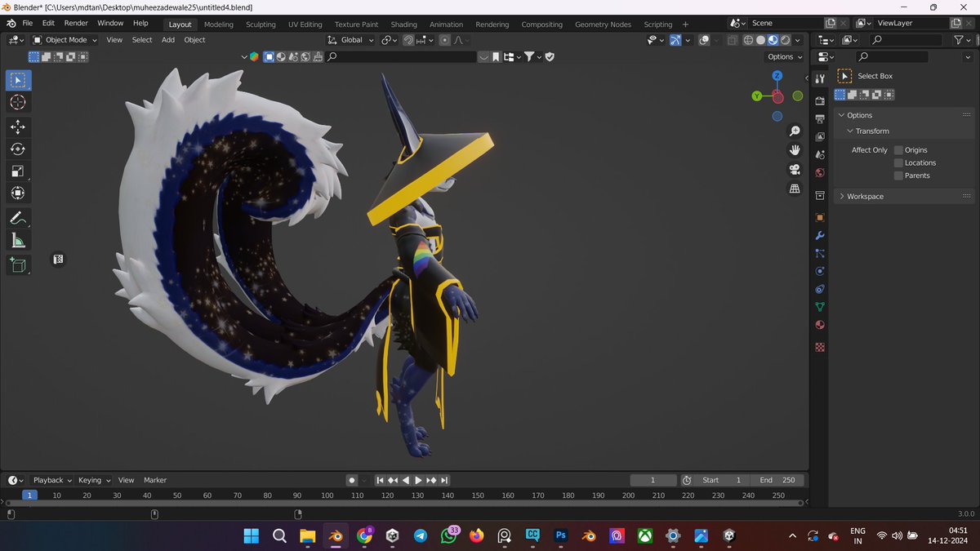Select the Measure ruler tool
Image resolution: width=980 pixels, height=551 pixels.
[18, 240]
